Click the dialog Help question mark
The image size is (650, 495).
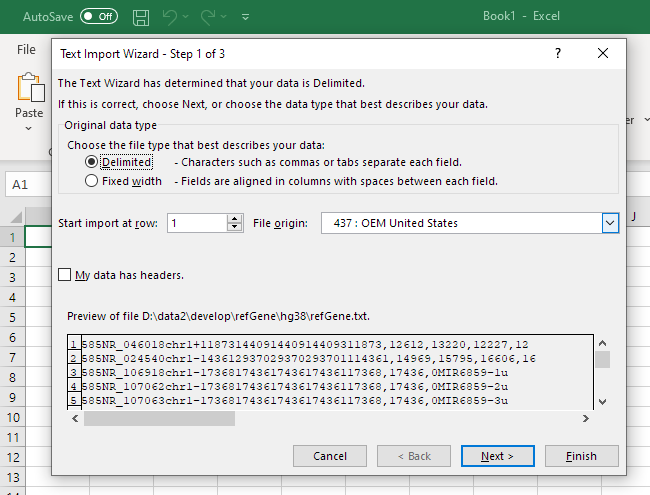pyautogui.click(x=558, y=53)
